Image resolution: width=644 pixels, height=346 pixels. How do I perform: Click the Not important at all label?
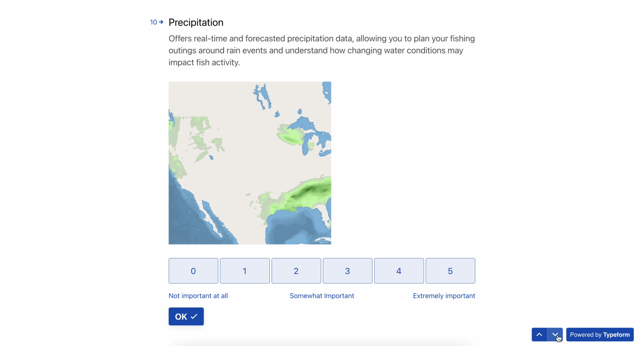[x=198, y=296]
